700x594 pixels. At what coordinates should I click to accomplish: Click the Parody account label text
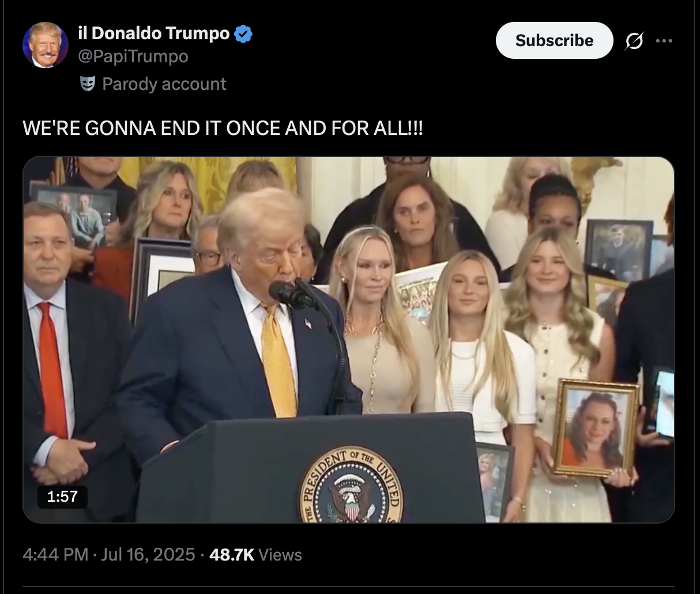[164, 84]
